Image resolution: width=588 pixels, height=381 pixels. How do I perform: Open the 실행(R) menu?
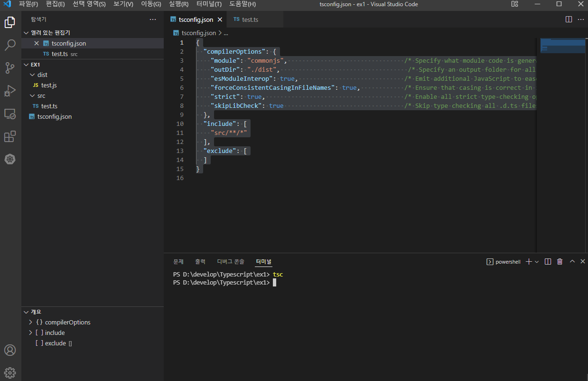click(x=178, y=4)
